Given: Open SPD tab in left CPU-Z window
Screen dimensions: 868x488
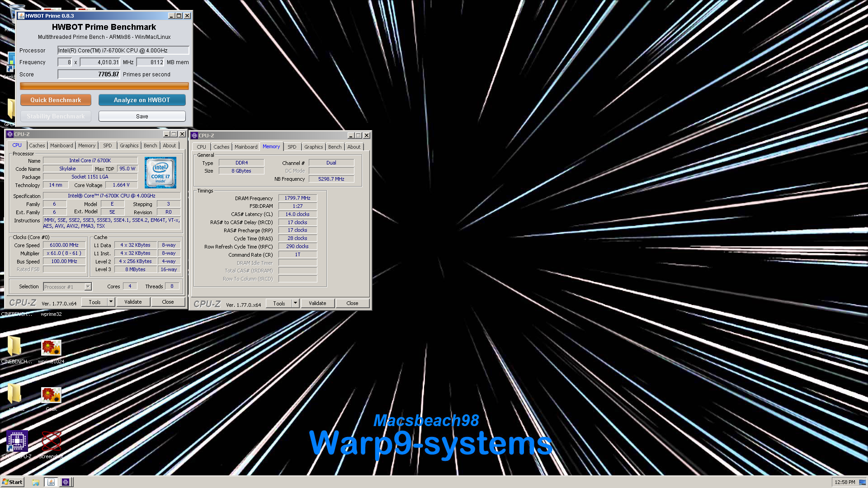Looking at the screenshot, I should [108, 145].
